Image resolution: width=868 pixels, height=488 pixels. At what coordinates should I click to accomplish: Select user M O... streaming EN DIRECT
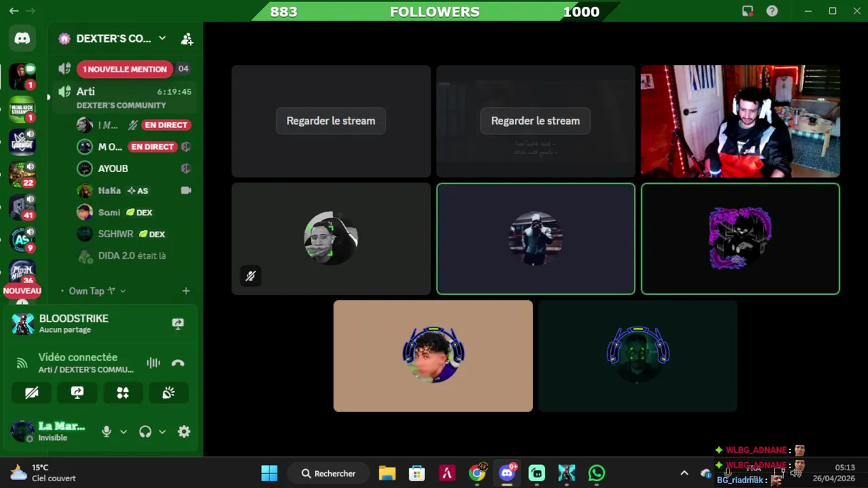point(134,146)
